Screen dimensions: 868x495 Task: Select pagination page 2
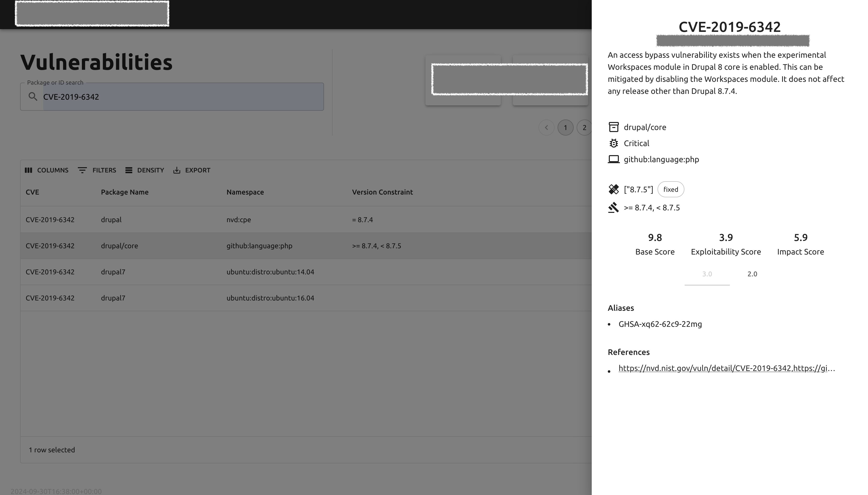(584, 128)
